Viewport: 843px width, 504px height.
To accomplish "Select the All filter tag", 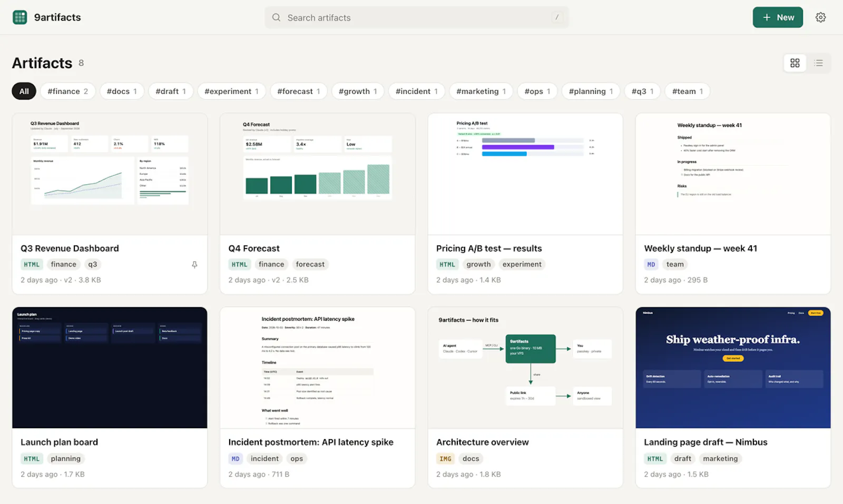I will coord(24,91).
